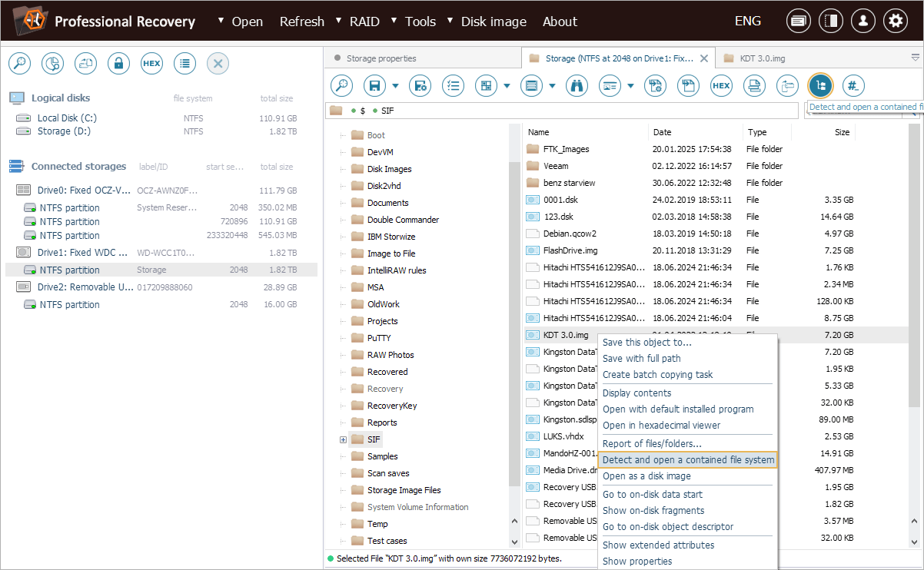Screen dimensions: 924x570
Task: Close the Storage NTFS tab
Action: (x=703, y=58)
